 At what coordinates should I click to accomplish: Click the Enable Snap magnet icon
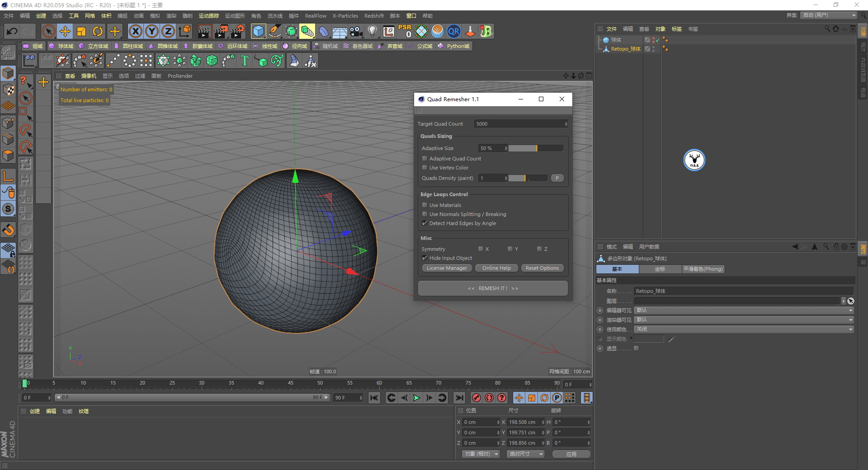pos(9,230)
